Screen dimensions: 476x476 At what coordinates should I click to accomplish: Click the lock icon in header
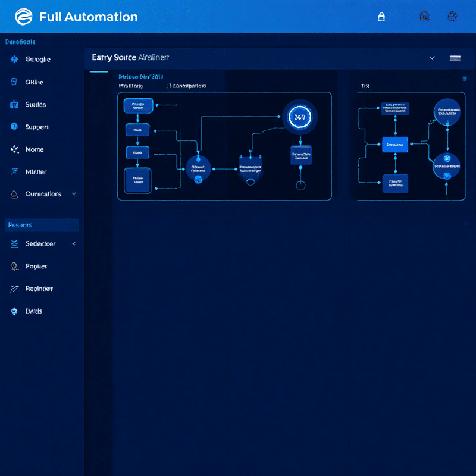(381, 17)
